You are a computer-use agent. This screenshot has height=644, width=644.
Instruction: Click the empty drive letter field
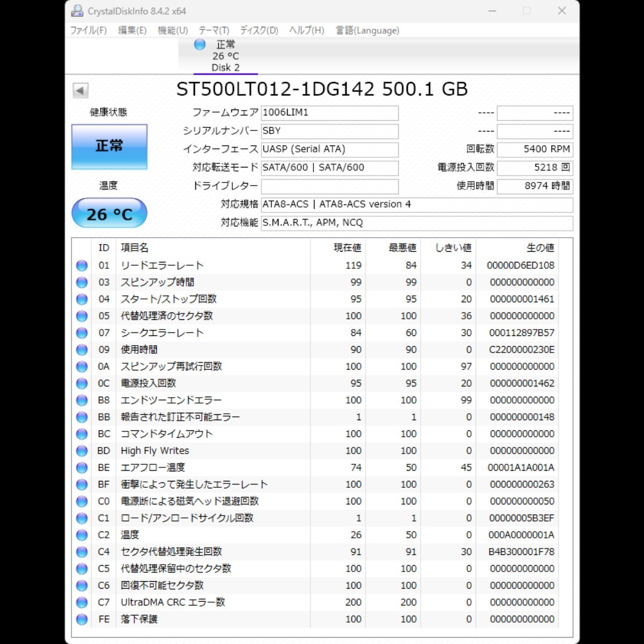tap(330, 186)
